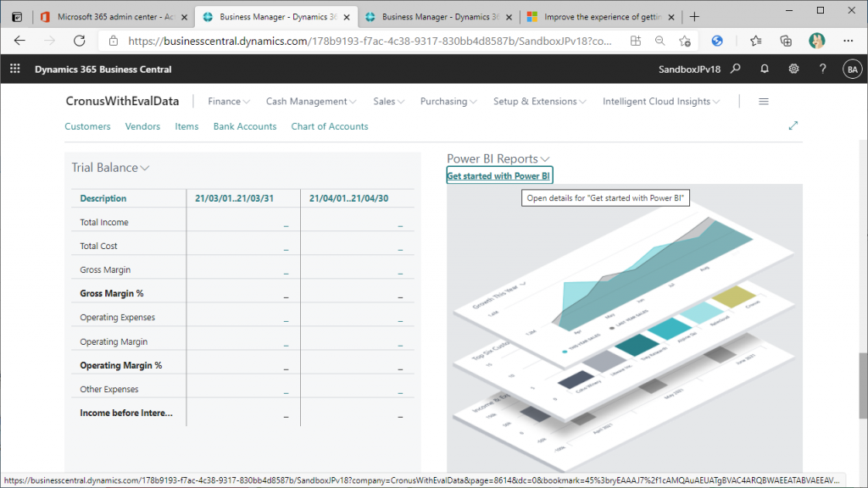Expand the Sales menu
This screenshot has height=488, width=868.
(x=388, y=102)
